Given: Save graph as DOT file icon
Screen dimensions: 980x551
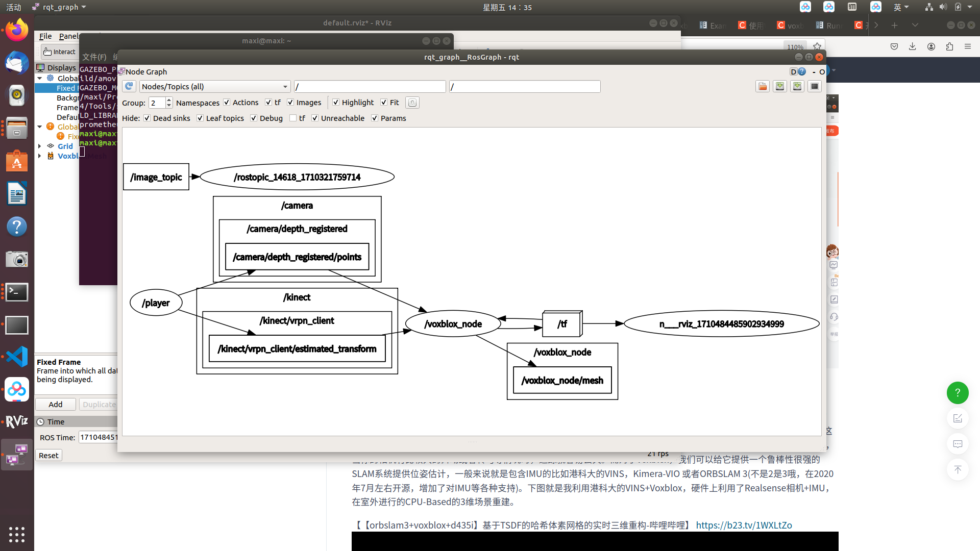Looking at the screenshot, I should tap(780, 86).
